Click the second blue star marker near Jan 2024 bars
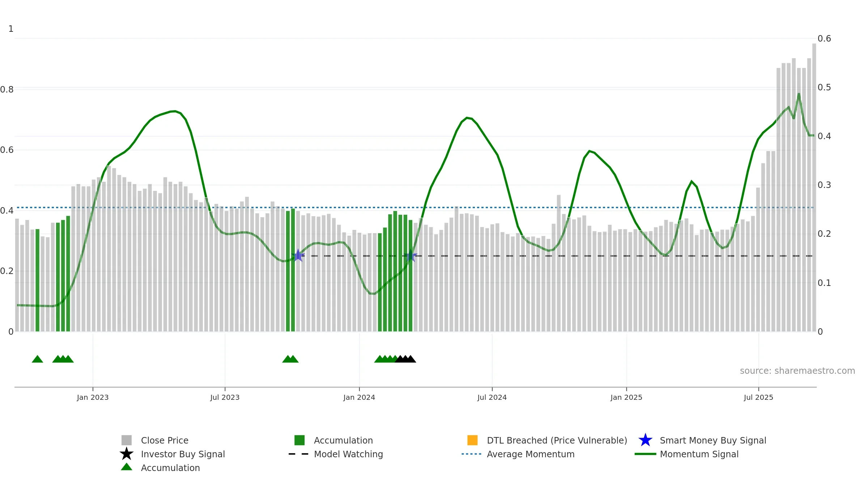 (411, 256)
